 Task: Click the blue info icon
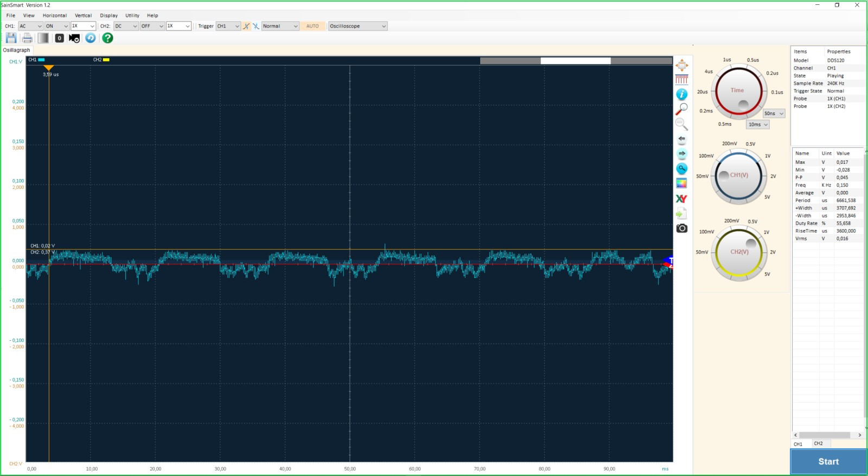[x=681, y=94]
